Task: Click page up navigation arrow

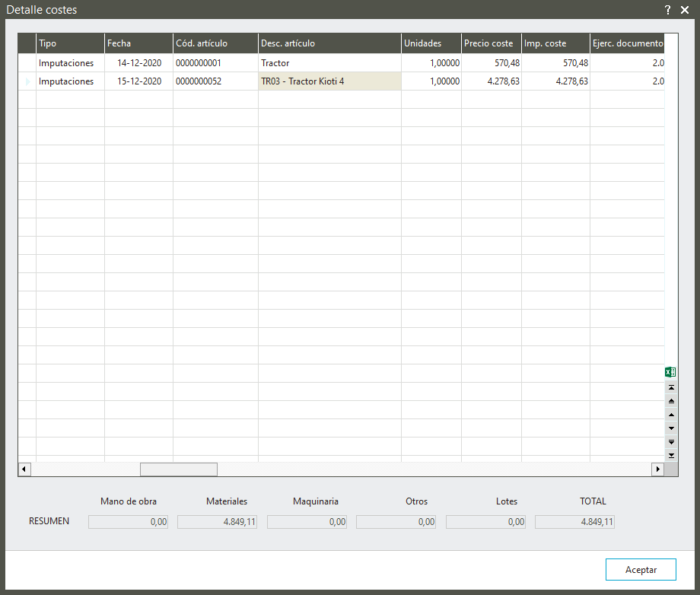Action: click(x=671, y=401)
